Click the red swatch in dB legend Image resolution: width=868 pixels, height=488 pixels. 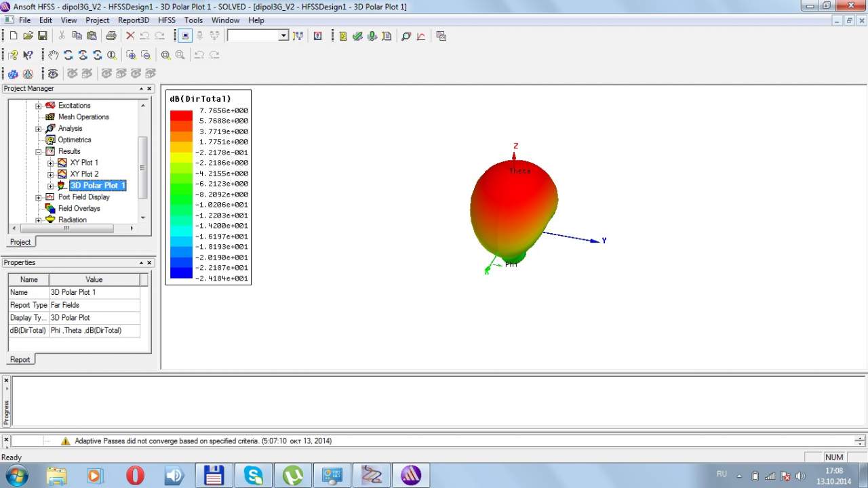(x=181, y=115)
